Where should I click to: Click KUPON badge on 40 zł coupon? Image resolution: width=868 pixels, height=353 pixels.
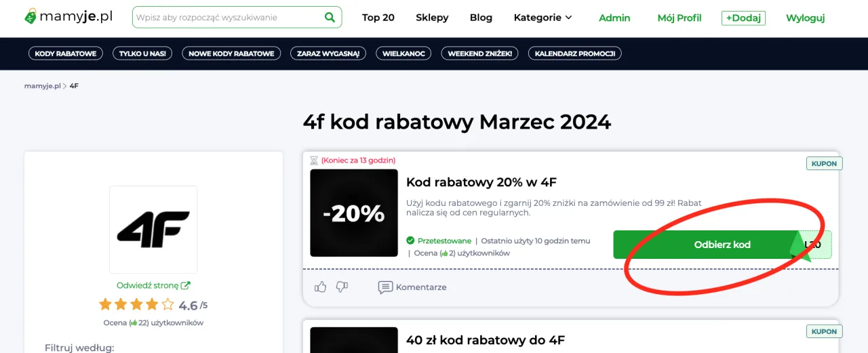(824, 331)
